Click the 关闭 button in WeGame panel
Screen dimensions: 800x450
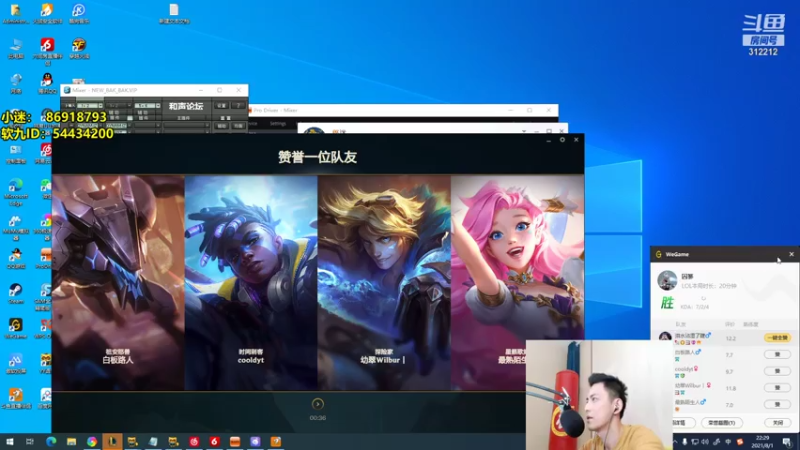pyautogui.click(x=778, y=422)
